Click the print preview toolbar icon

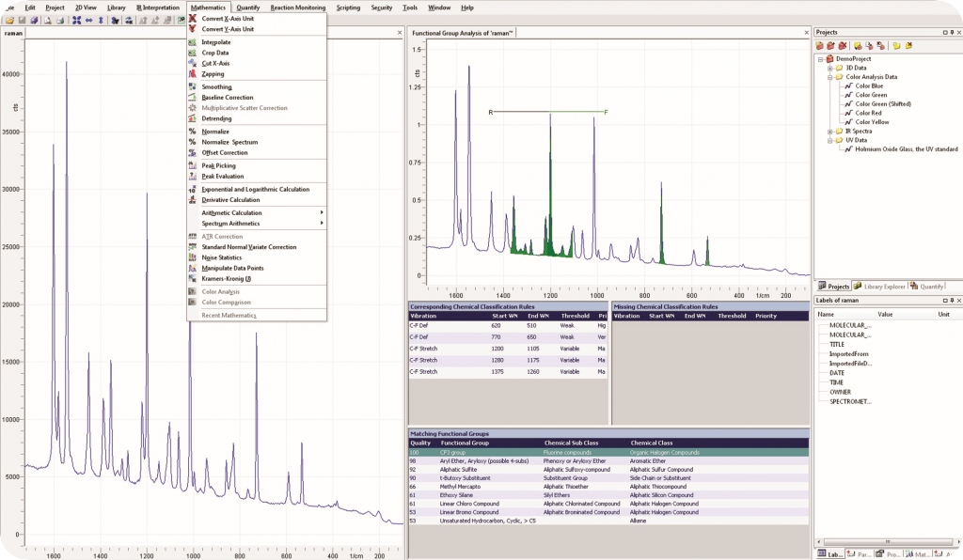(x=47, y=21)
